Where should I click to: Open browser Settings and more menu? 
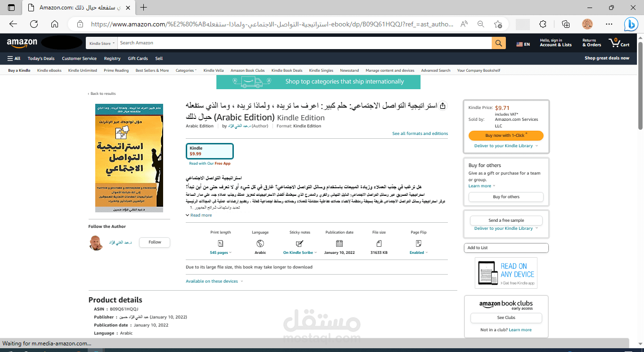tap(610, 24)
